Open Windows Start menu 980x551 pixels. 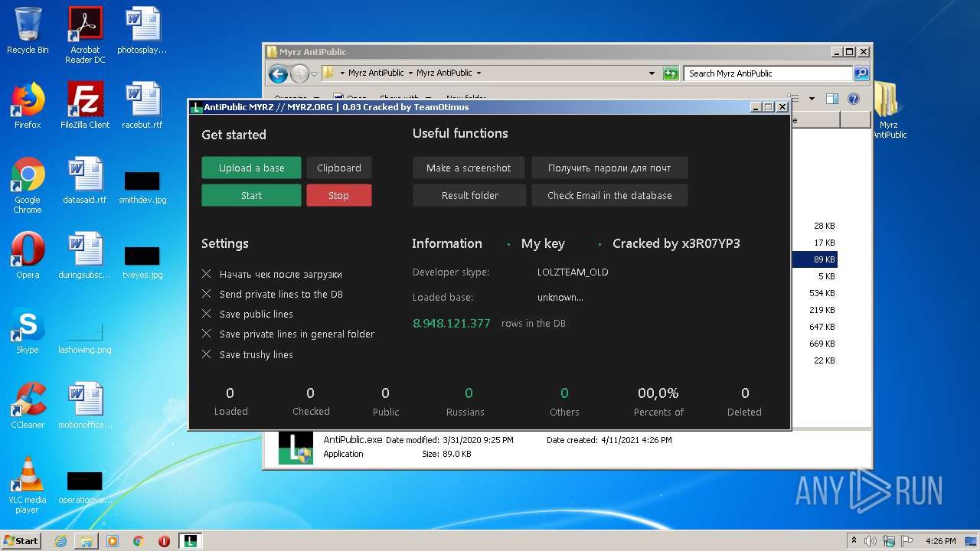point(21,540)
